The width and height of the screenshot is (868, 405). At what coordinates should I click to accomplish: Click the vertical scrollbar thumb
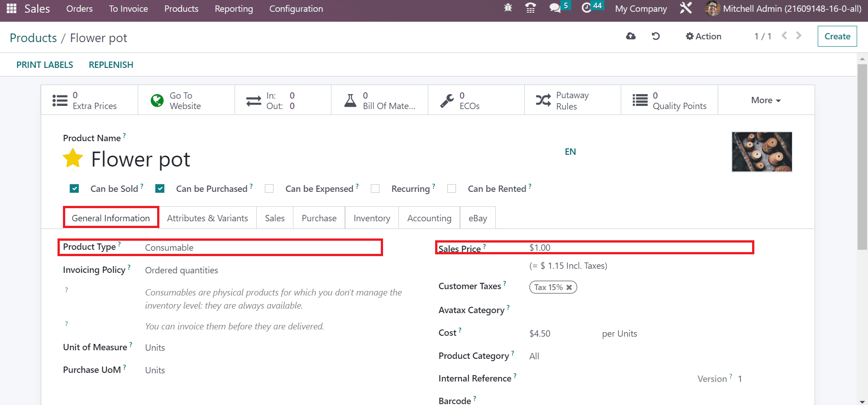pyautogui.click(x=862, y=156)
